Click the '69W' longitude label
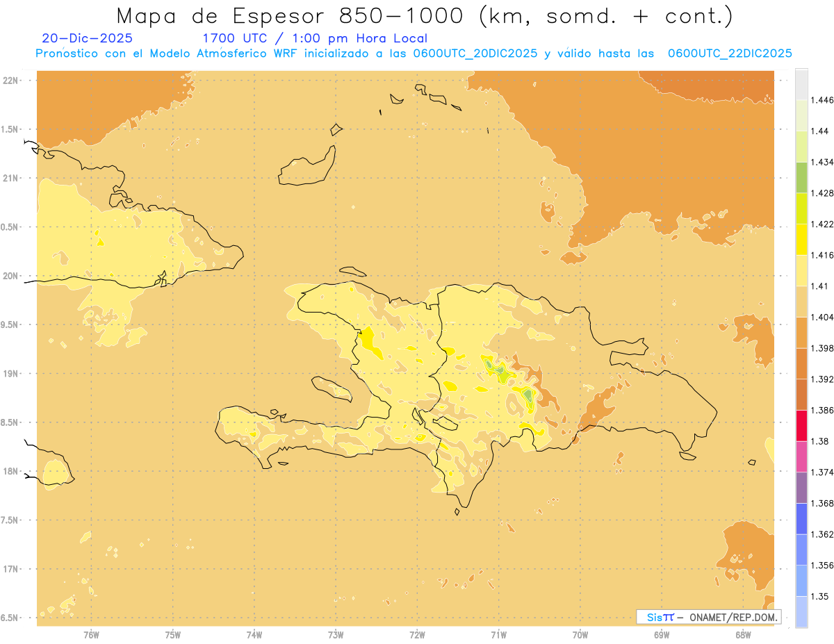Screen dimensions: 834x644 tap(662, 634)
